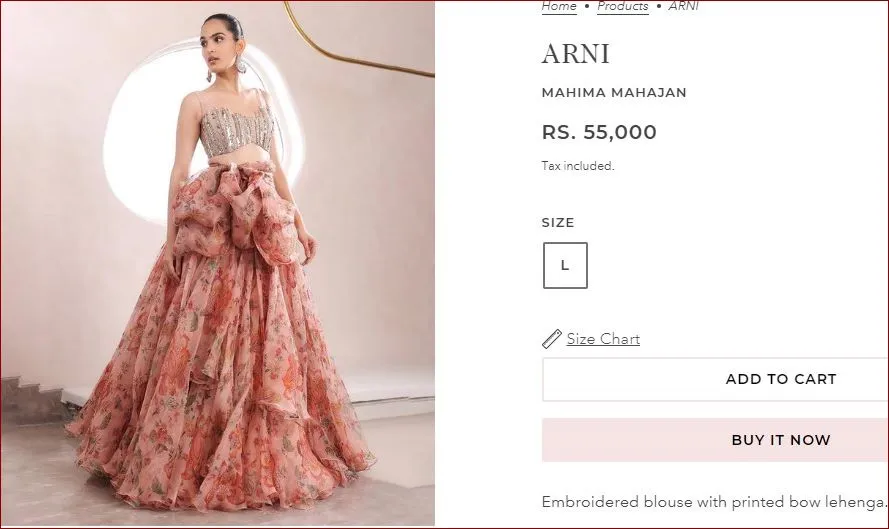889x529 pixels.
Task: Click the Tax included note
Action: [578, 166]
